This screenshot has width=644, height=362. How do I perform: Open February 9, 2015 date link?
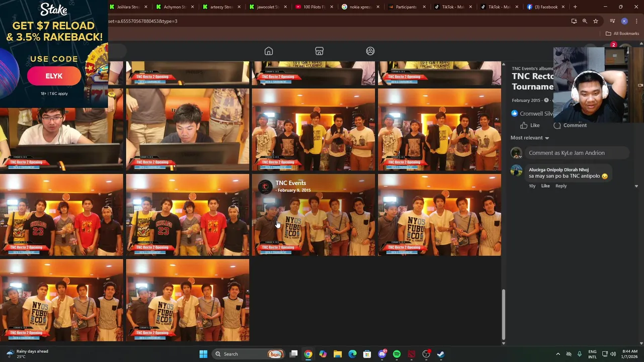point(294,191)
